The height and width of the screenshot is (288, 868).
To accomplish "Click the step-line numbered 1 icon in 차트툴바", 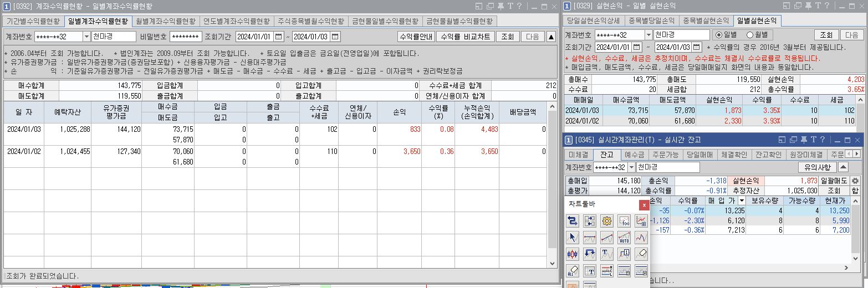I will tap(624, 254).
